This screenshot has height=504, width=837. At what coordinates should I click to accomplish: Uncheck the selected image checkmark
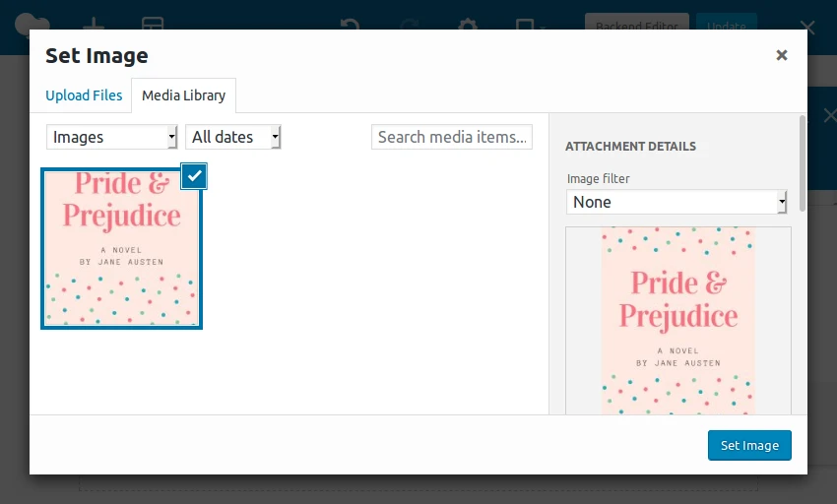pyautogui.click(x=194, y=176)
